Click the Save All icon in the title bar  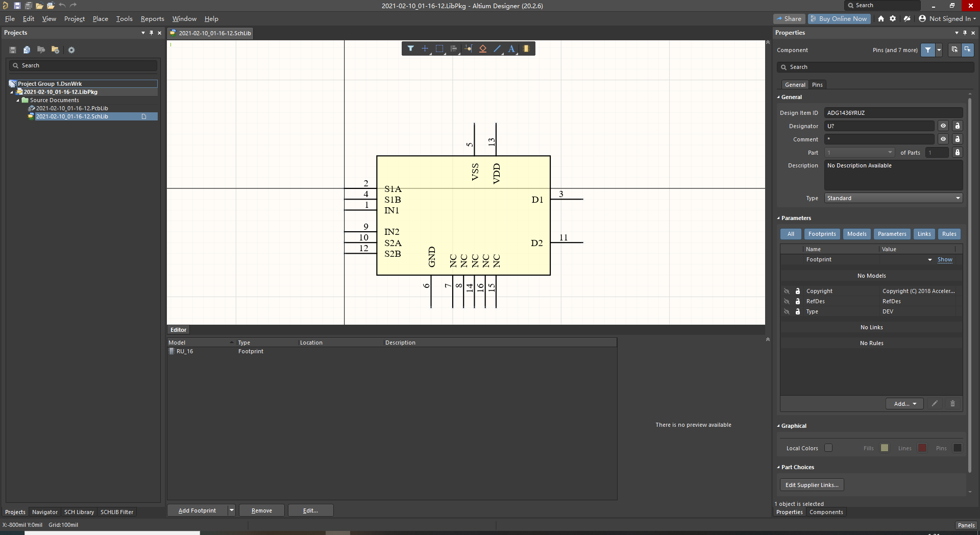(x=28, y=6)
